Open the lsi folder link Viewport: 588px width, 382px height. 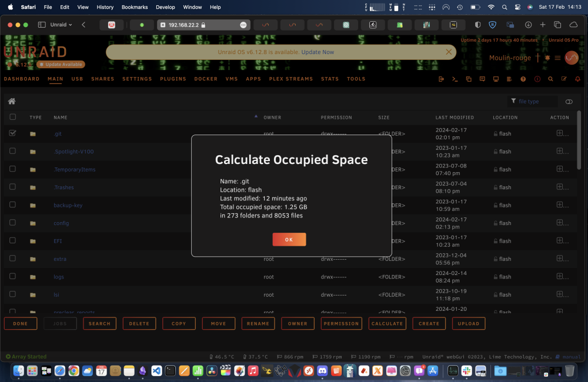(x=56, y=294)
